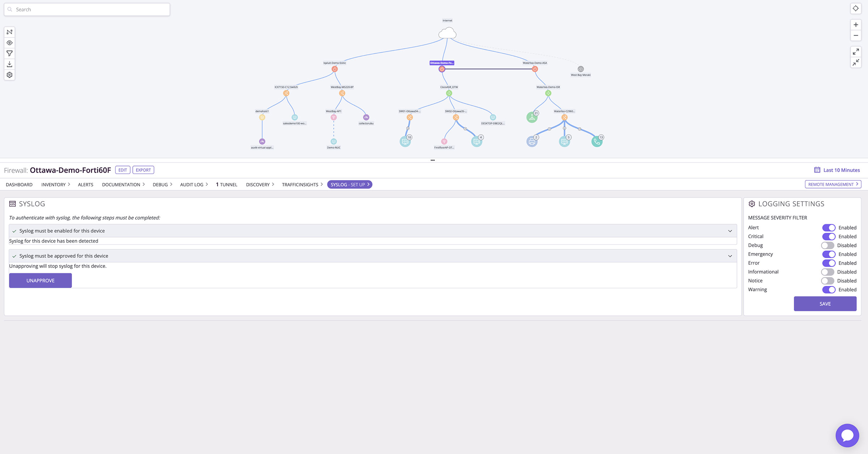This screenshot has height=454, width=868.
Task: Open REMOTE MANAGEMENT dropdown
Action: (833, 184)
